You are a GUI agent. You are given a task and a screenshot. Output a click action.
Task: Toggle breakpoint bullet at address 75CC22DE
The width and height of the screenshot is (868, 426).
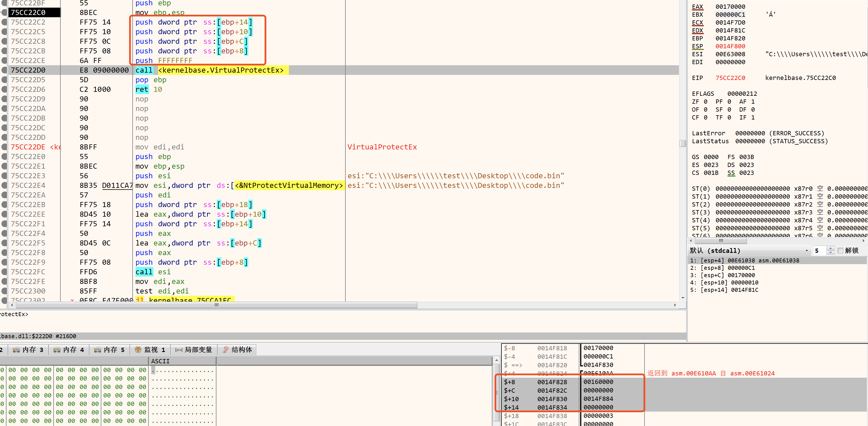click(5, 147)
